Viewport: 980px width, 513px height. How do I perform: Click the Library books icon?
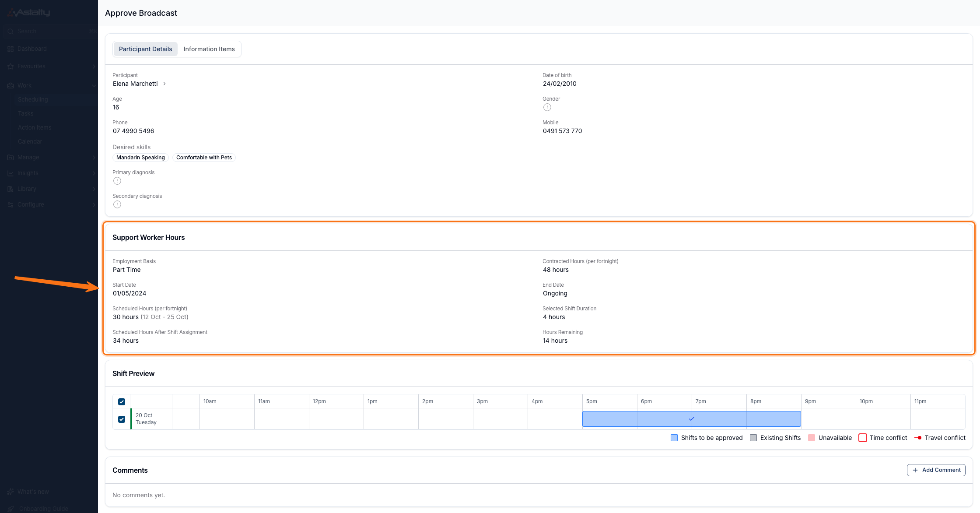point(10,189)
